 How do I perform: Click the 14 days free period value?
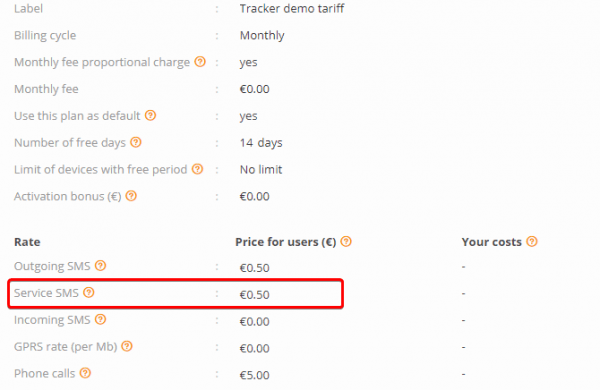(x=261, y=143)
